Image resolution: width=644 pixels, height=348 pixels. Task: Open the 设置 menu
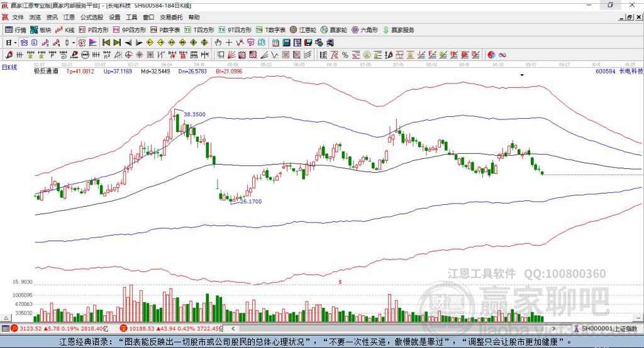click(114, 17)
